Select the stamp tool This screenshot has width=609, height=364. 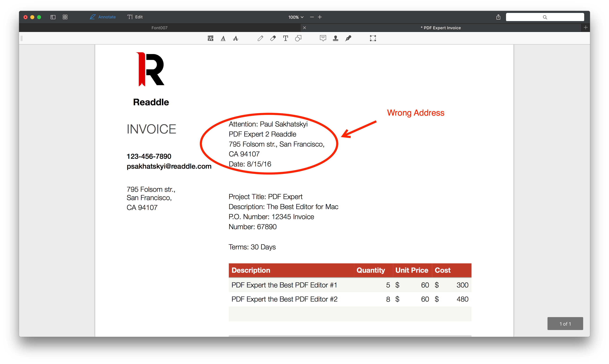pyautogui.click(x=336, y=38)
